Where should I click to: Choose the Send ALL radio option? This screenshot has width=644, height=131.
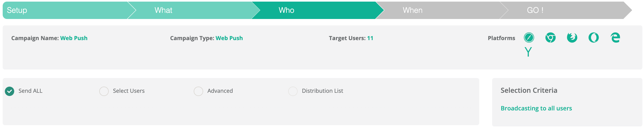click(x=10, y=91)
